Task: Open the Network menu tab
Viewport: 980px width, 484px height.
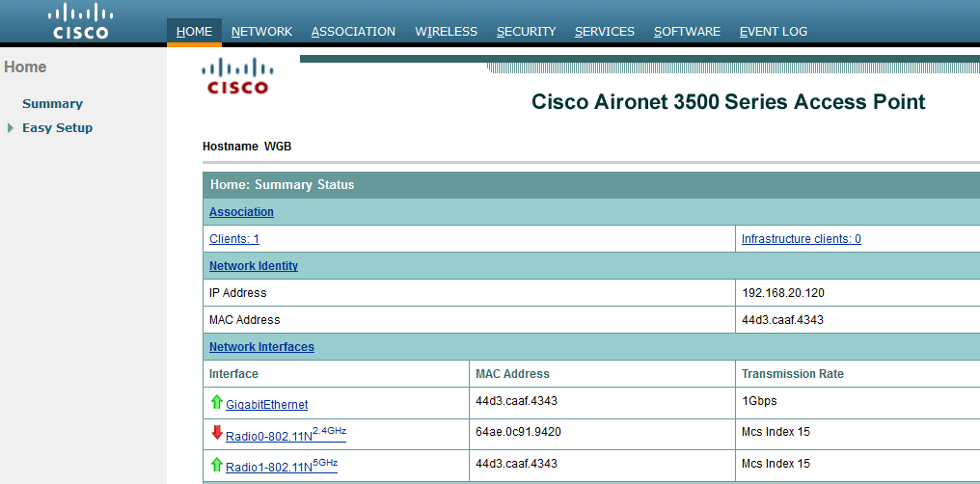Action: click(x=261, y=32)
